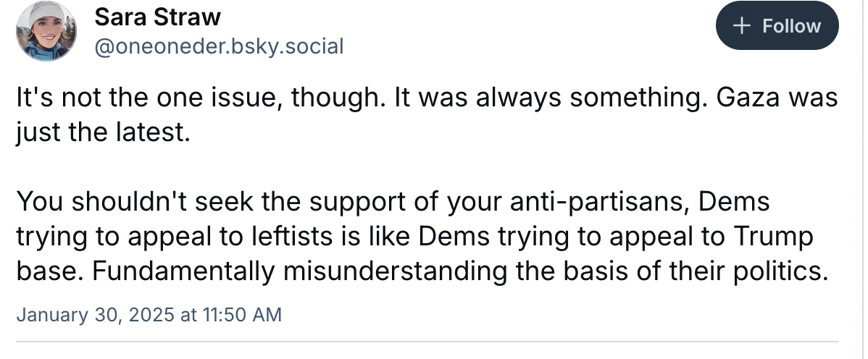
Task: Click the display name Sara Straw
Action: click(157, 16)
